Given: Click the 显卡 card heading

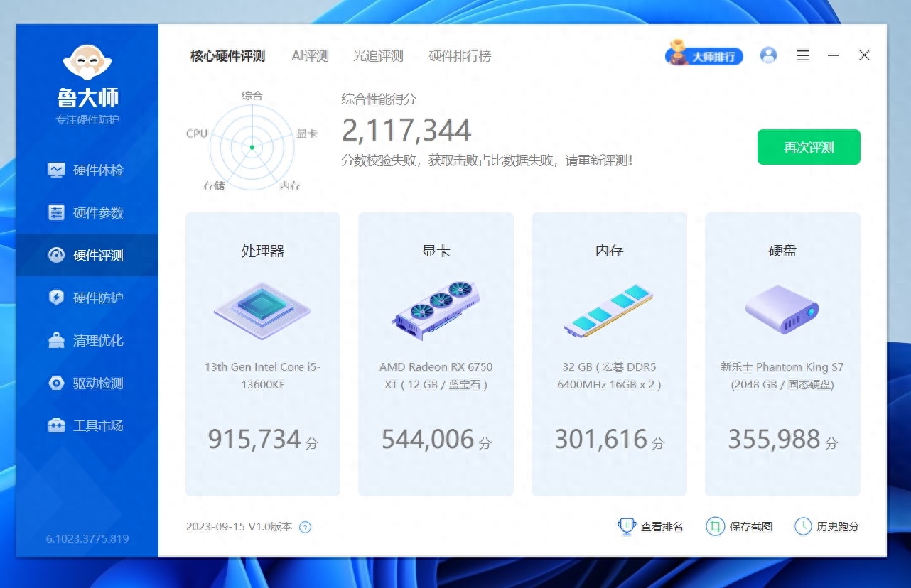Looking at the screenshot, I should click(436, 251).
